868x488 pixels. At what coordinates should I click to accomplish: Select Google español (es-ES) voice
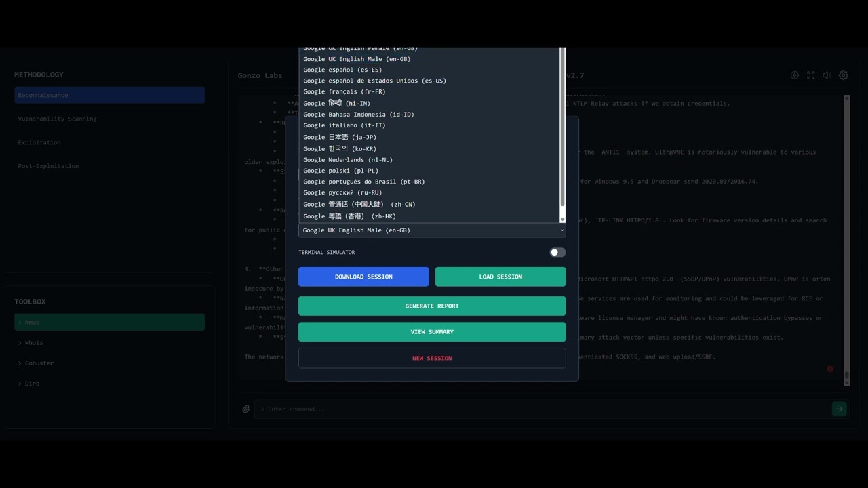tap(429, 70)
